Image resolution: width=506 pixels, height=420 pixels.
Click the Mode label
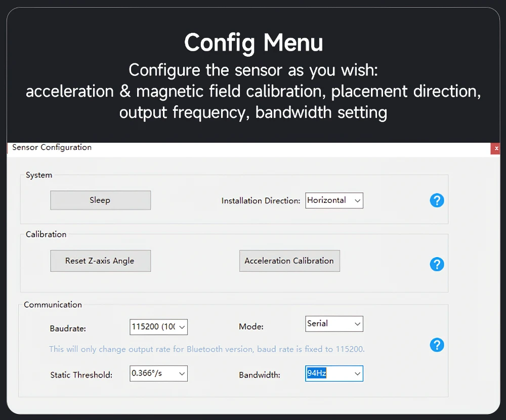point(251,327)
